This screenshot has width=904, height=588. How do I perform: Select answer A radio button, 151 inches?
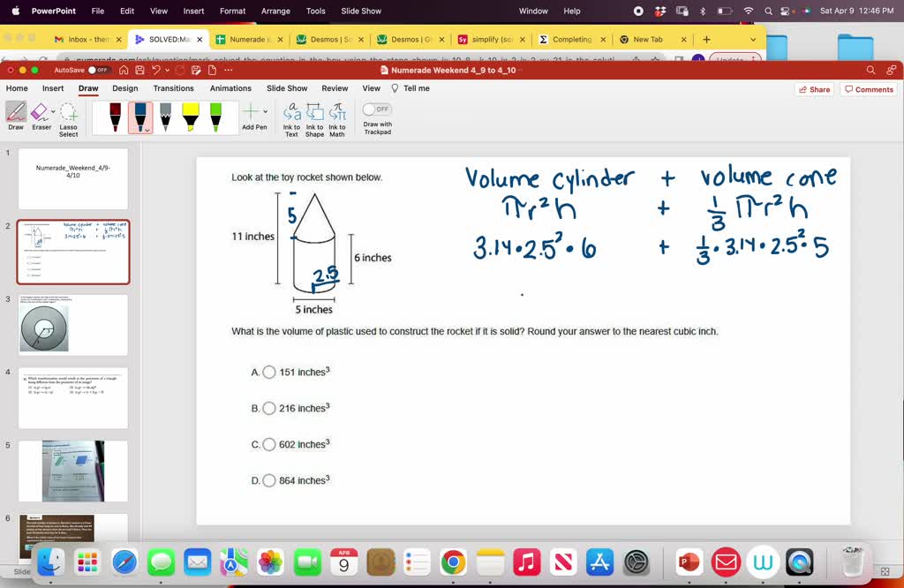tap(269, 373)
